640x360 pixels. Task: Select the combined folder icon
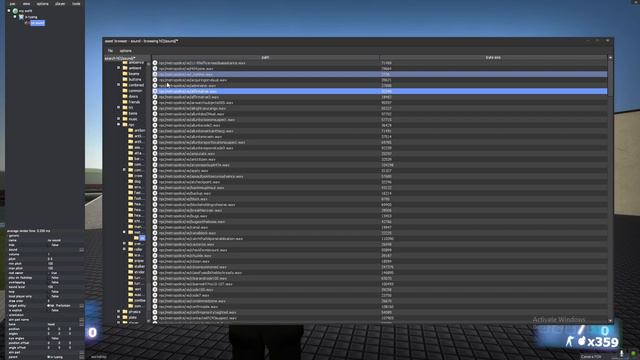point(125,85)
